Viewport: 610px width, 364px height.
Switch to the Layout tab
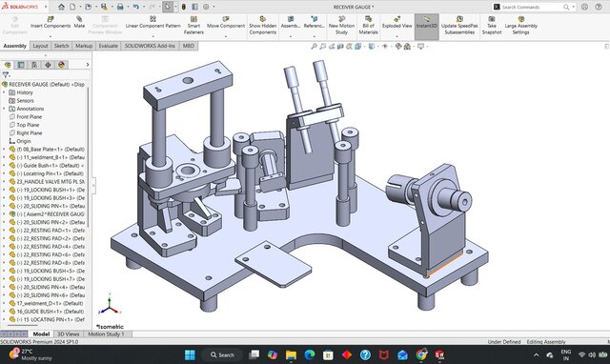point(40,46)
